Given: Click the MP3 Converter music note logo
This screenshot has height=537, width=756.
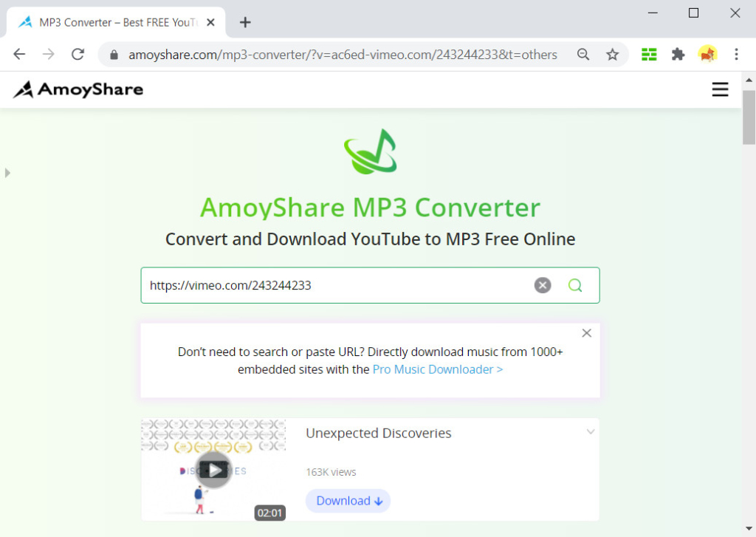Looking at the screenshot, I should coord(370,153).
